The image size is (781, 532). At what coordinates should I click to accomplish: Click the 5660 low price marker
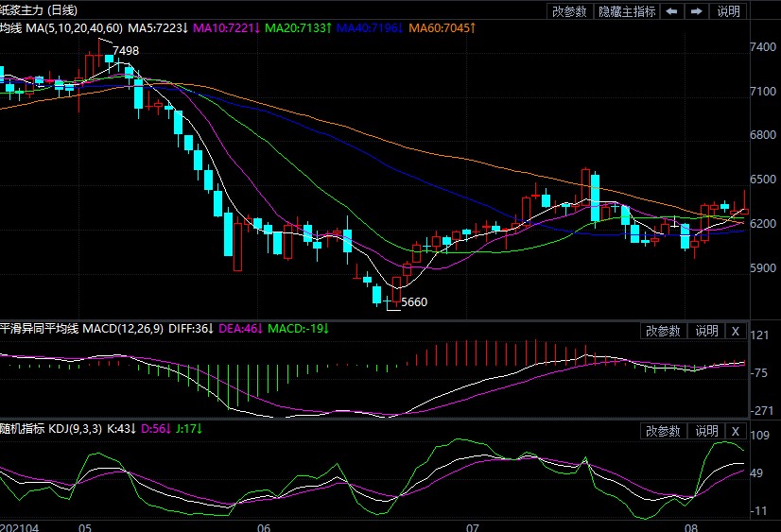(414, 302)
